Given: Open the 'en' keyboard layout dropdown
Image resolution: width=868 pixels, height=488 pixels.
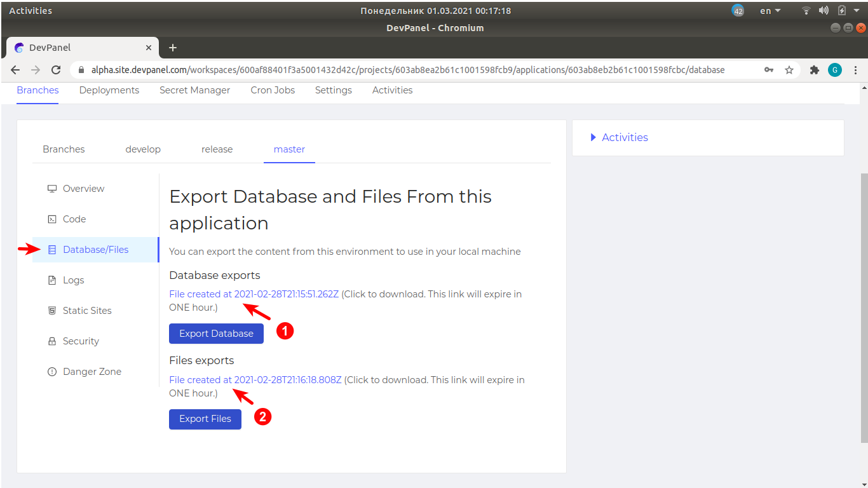Looking at the screenshot, I should [769, 10].
